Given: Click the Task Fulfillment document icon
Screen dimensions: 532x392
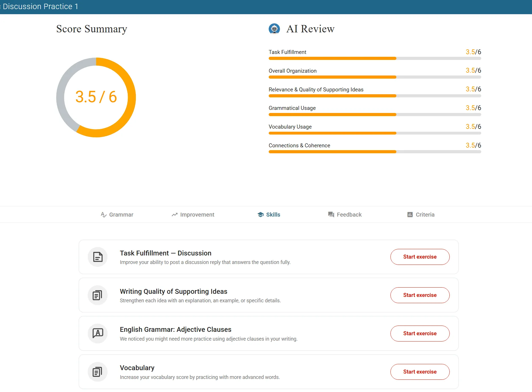Looking at the screenshot, I should [98, 257].
